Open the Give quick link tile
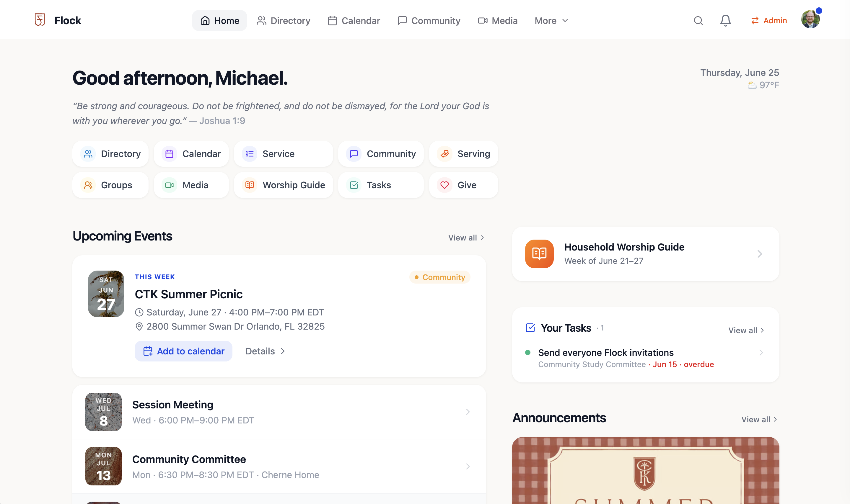 click(464, 185)
